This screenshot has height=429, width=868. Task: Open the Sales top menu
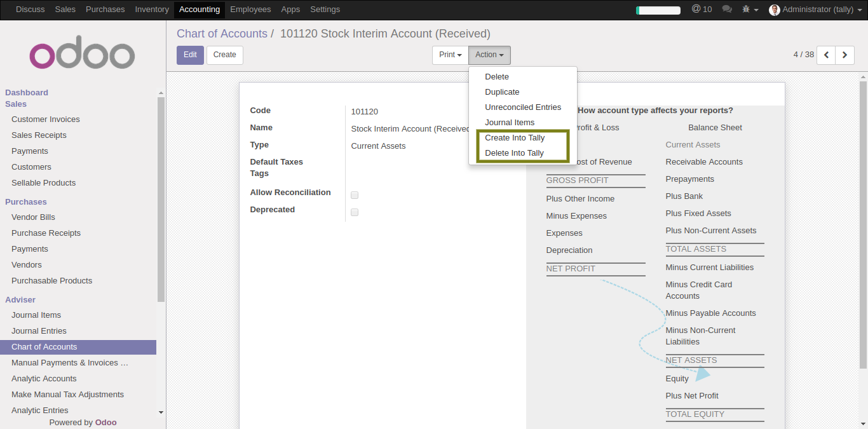coord(65,10)
